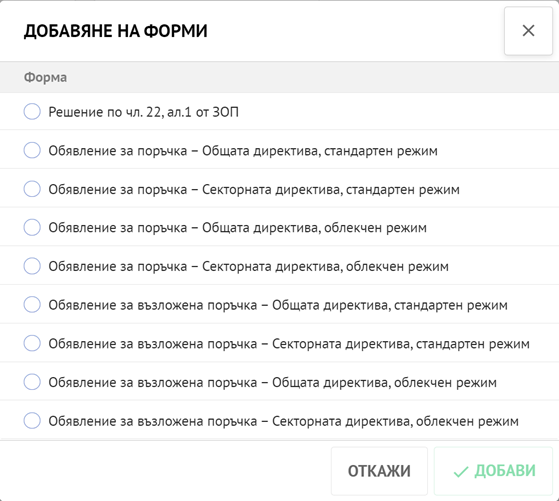
Task: Select radio for поръчка – Секторната директива, стандартен режим
Action: point(32,189)
